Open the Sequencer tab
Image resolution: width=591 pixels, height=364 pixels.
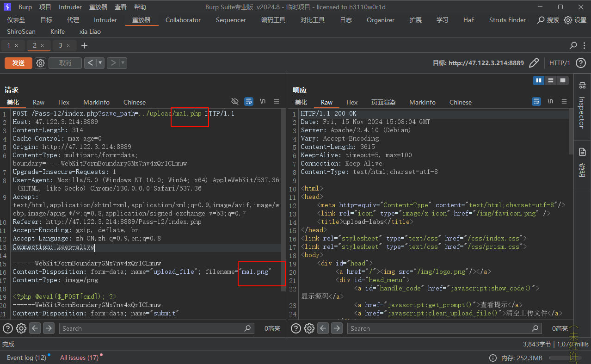tap(231, 20)
